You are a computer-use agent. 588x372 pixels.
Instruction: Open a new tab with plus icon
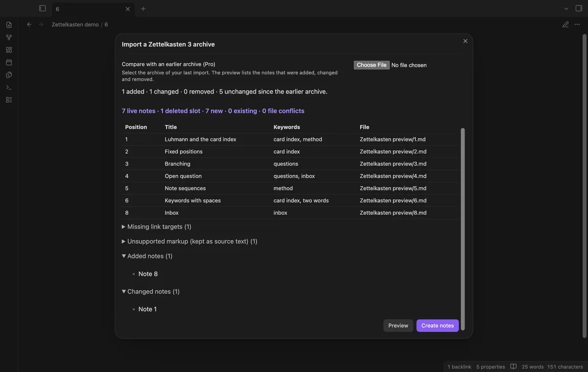(143, 9)
